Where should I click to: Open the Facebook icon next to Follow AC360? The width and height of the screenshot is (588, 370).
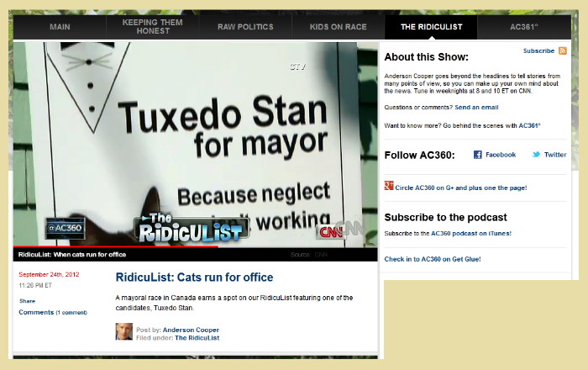477,155
